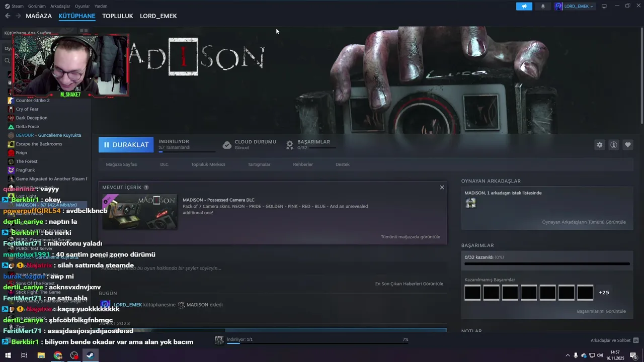This screenshot has width=644, height=362.
Task: Click the Arkadaşlar ve Sohbet chat icon
Action: tap(636, 340)
